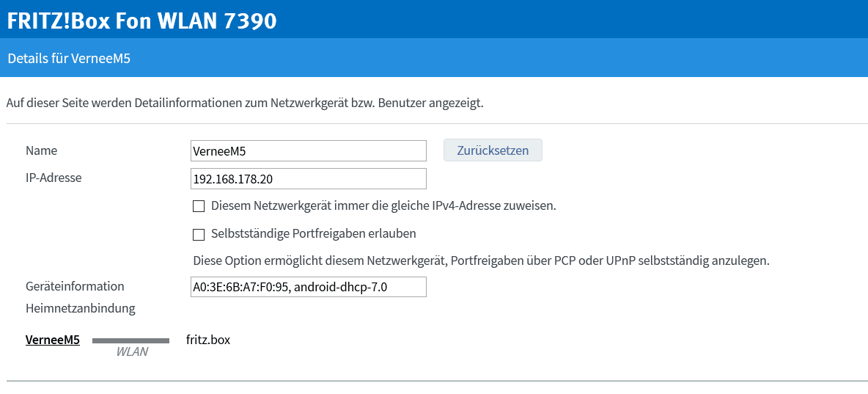This screenshot has height=394, width=868.
Task: Click the Name field label
Action: [42, 150]
